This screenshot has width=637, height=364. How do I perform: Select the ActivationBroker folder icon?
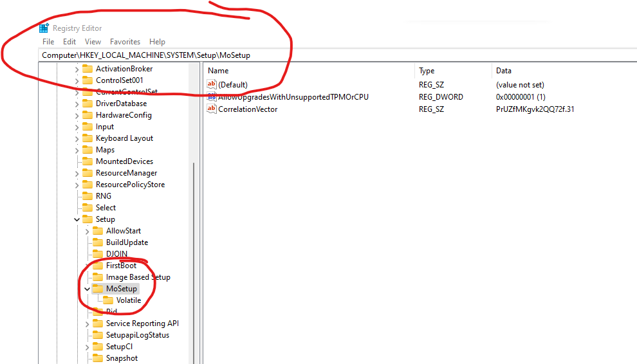click(x=88, y=68)
